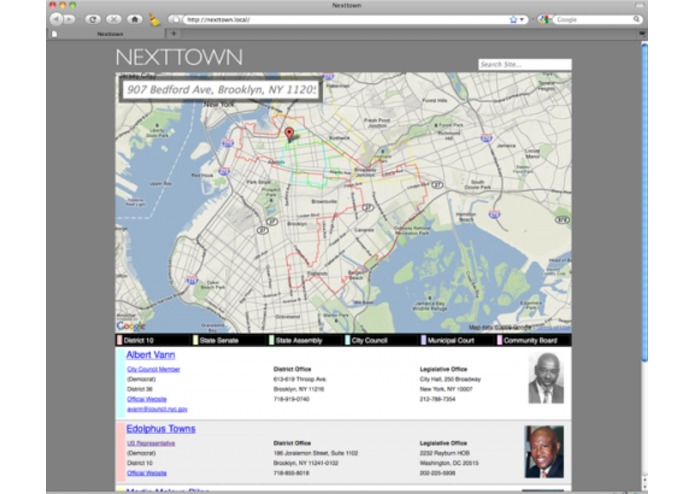
Task: Click the page vertical scrollbar thumb
Action: coord(644,202)
